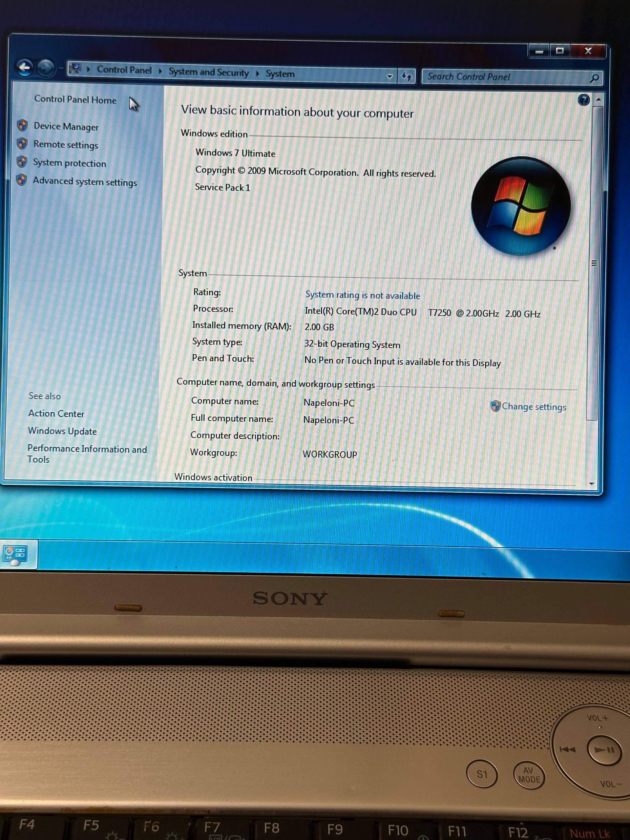Screen dimensions: 630x840
Task: Click the shield icon next to Change settings
Action: pyautogui.click(x=495, y=406)
